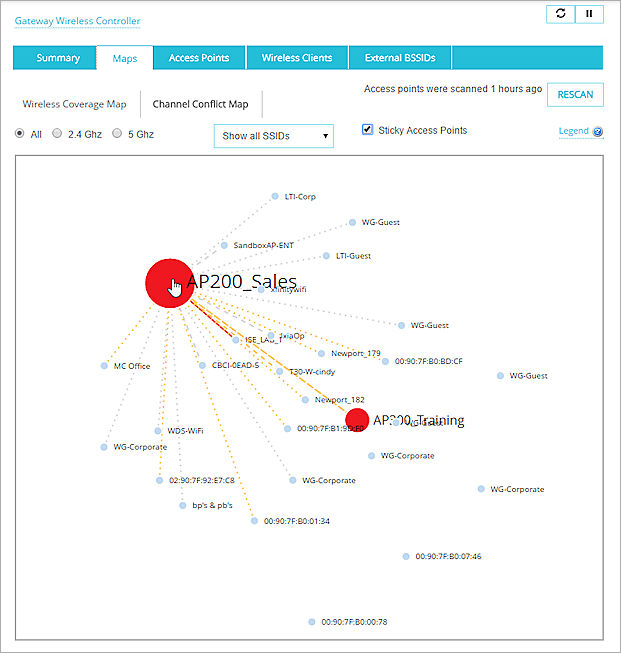The width and height of the screenshot is (621, 653).
Task: Click the scan status text
Action: (453, 89)
